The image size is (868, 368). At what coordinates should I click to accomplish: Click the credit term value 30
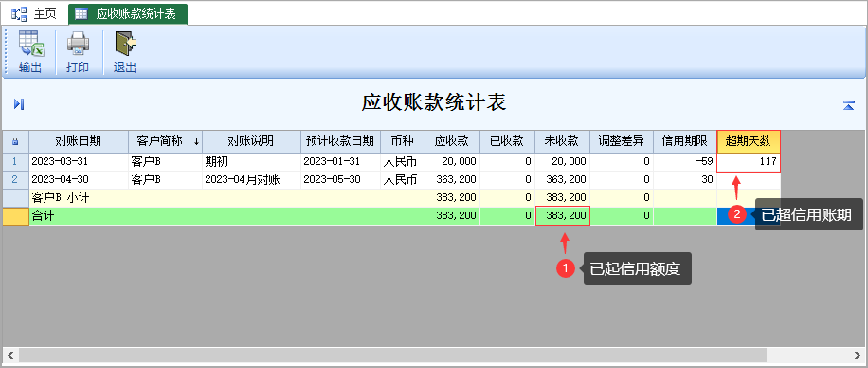pos(685,180)
